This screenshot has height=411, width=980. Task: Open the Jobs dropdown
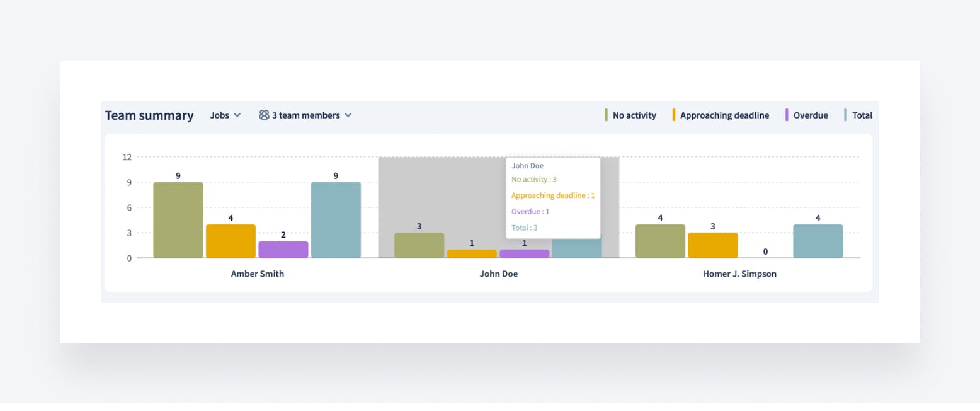pos(225,115)
